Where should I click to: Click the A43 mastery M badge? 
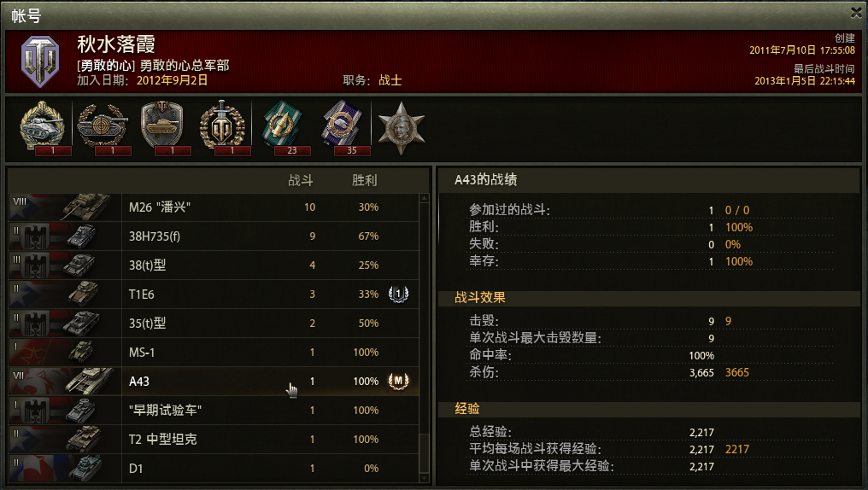[398, 381]
